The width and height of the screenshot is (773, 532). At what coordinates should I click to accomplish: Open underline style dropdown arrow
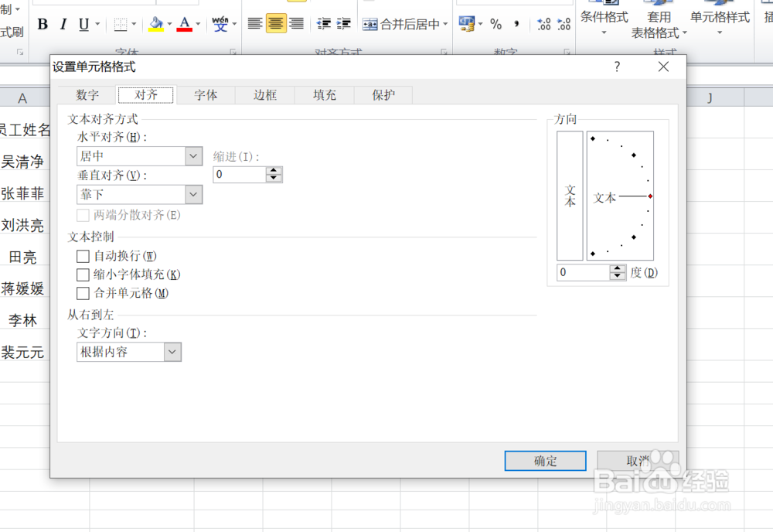click(97, 24)
